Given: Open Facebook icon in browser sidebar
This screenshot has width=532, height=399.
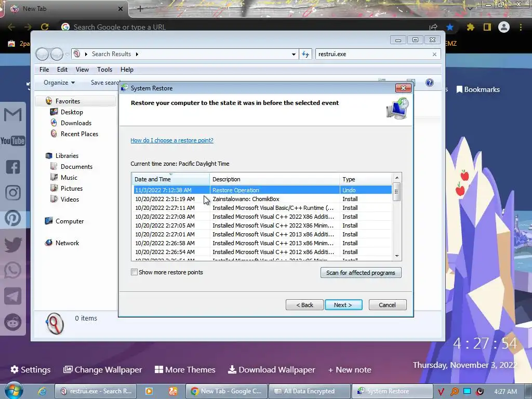Looking at the screenshot, I should tap(13, 167).
